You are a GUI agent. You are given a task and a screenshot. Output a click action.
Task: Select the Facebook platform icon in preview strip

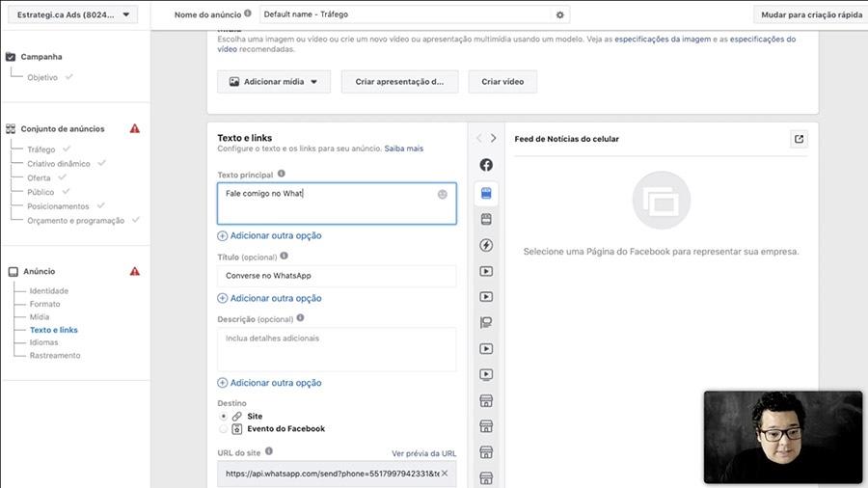coord(486,165)
